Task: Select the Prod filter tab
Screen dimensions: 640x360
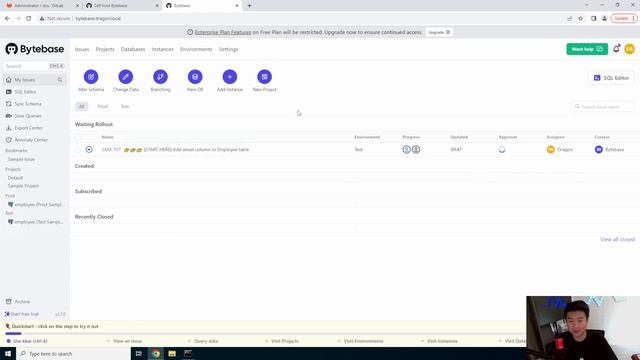Action: [x=102, y=107]
